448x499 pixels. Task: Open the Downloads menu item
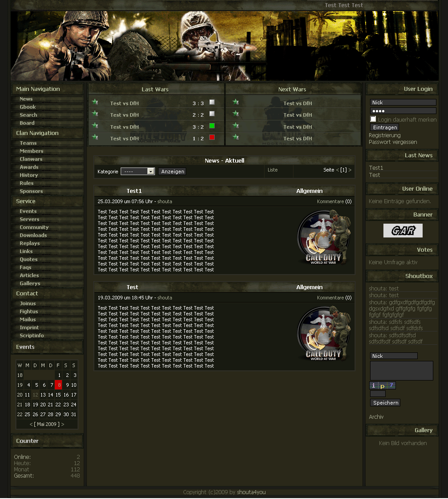tap(33, 235)
